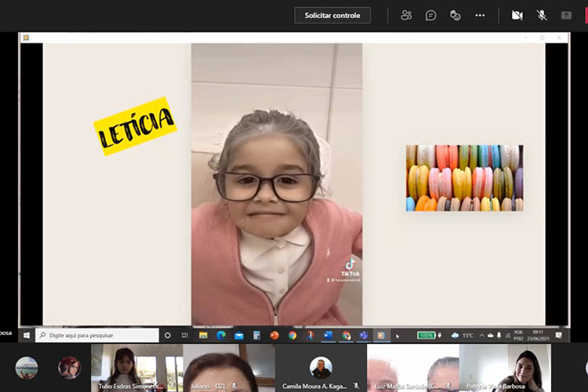
Task: Open the meeting chat
Action: [x=430, y=15]
